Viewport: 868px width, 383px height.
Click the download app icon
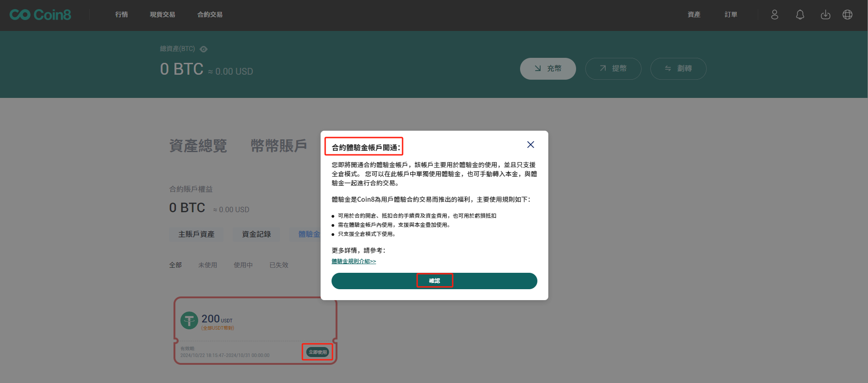click(x=825, y=15)
